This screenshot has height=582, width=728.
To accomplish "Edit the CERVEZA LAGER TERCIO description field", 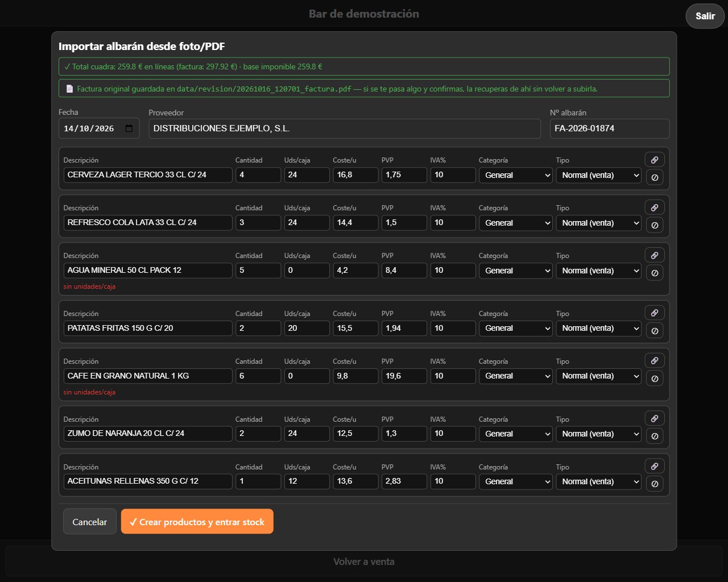I will pyautogui.click(x=148, y=175).
